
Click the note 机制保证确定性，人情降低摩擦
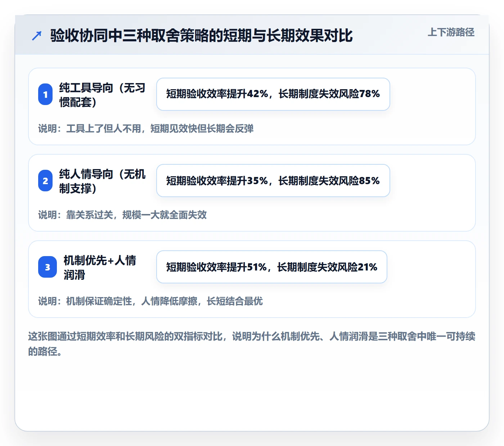click(150, 301)
